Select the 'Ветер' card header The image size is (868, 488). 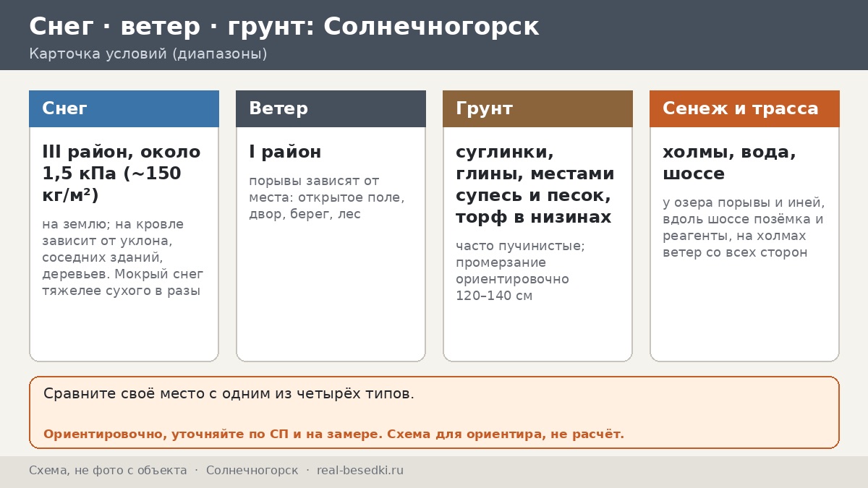331,108
